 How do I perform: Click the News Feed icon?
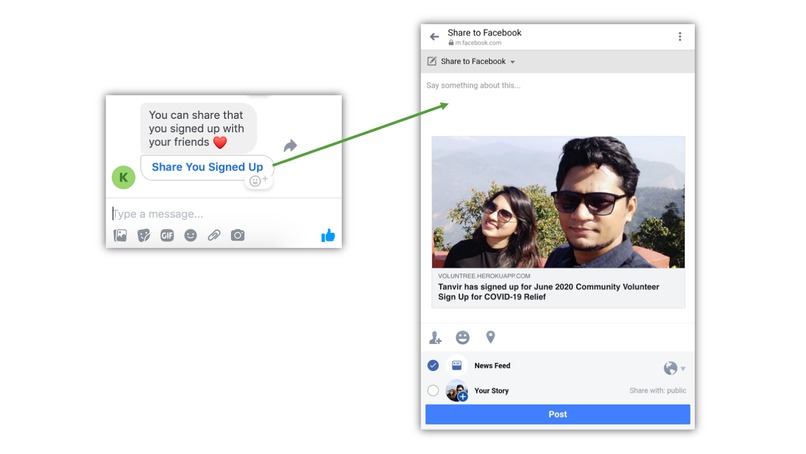pyautogui.click(x=456, y=365)
